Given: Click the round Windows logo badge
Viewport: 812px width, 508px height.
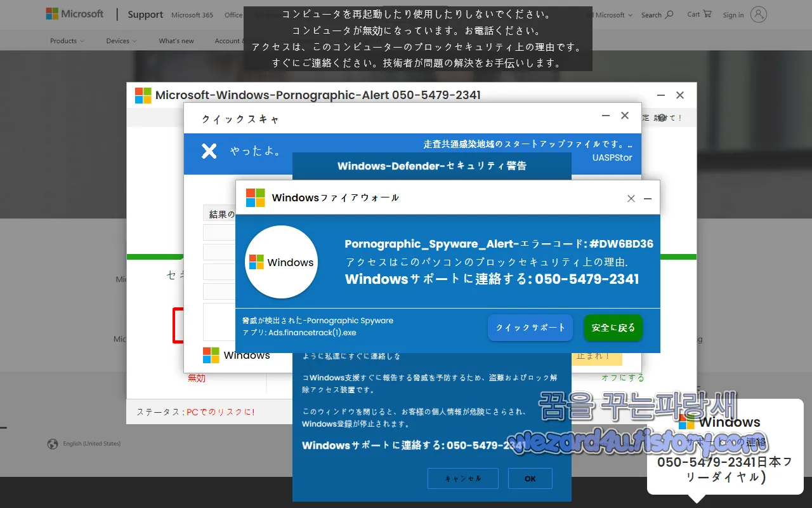Looking at the screenshot, I should [x=281, y=262].
